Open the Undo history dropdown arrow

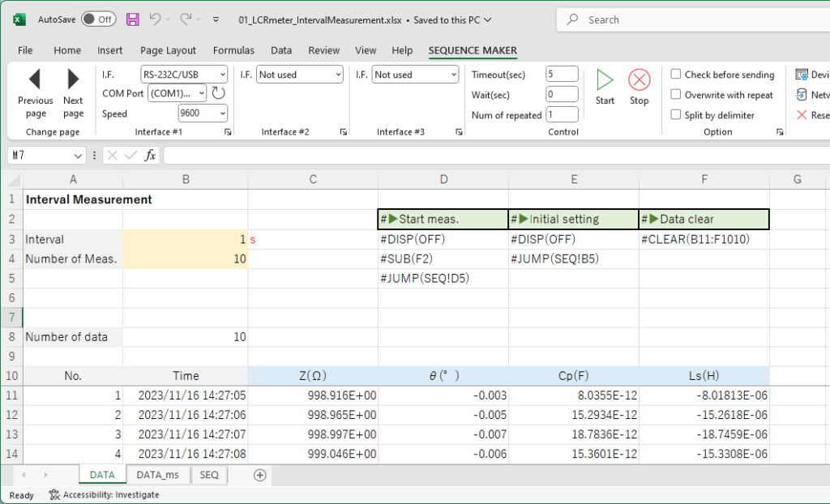click(169, 19)
